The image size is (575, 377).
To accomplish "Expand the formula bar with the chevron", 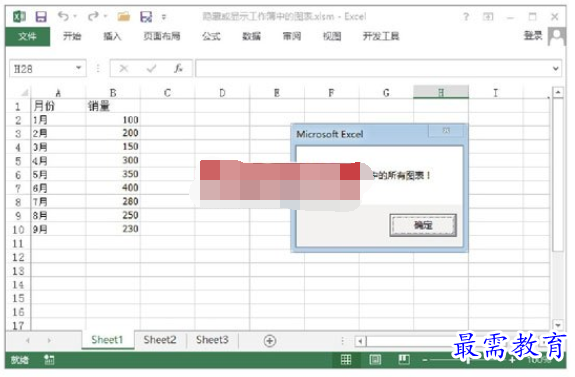I will click(556, 69).
